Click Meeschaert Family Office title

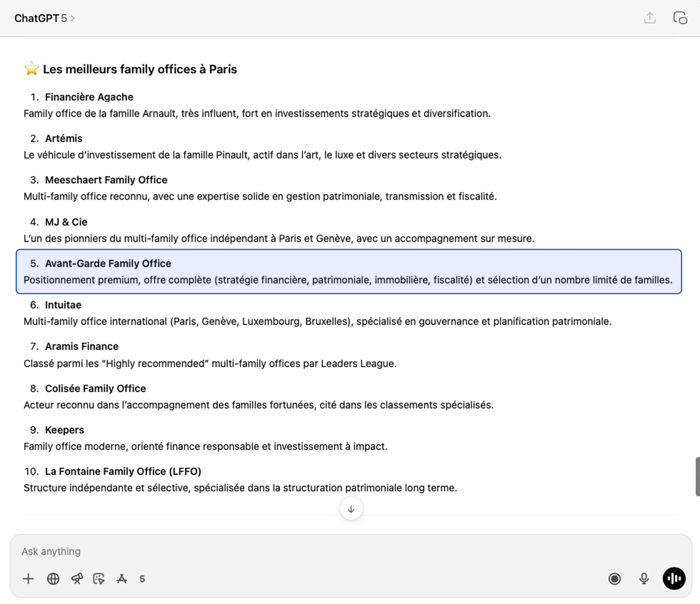coord(106,180)
